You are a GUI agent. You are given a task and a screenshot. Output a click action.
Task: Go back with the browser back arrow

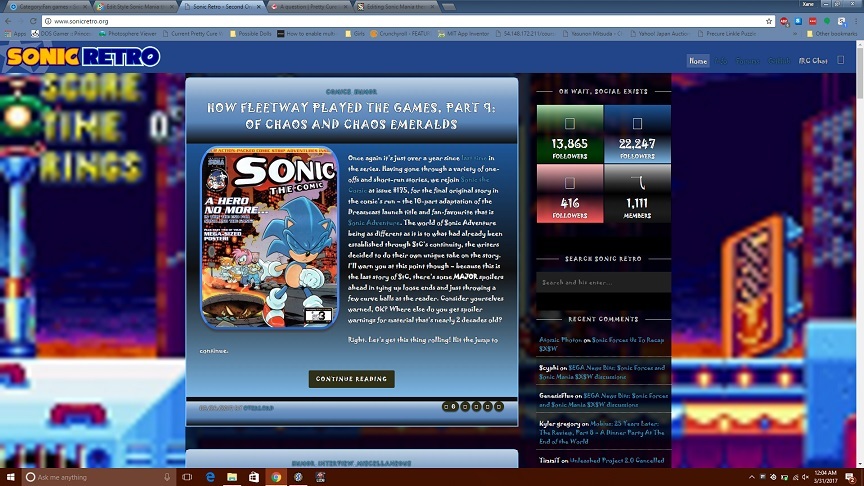pos(8,21)
